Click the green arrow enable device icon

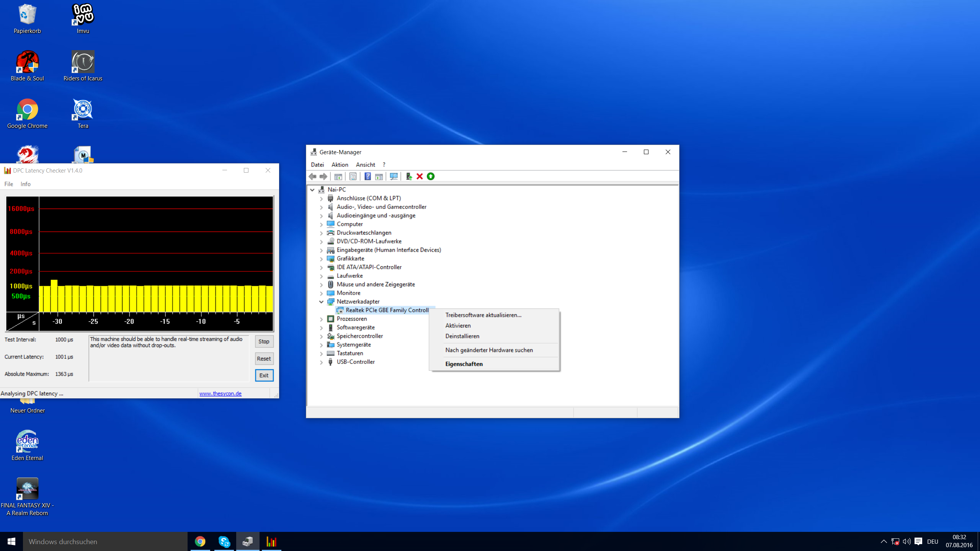tap(431, 176)
